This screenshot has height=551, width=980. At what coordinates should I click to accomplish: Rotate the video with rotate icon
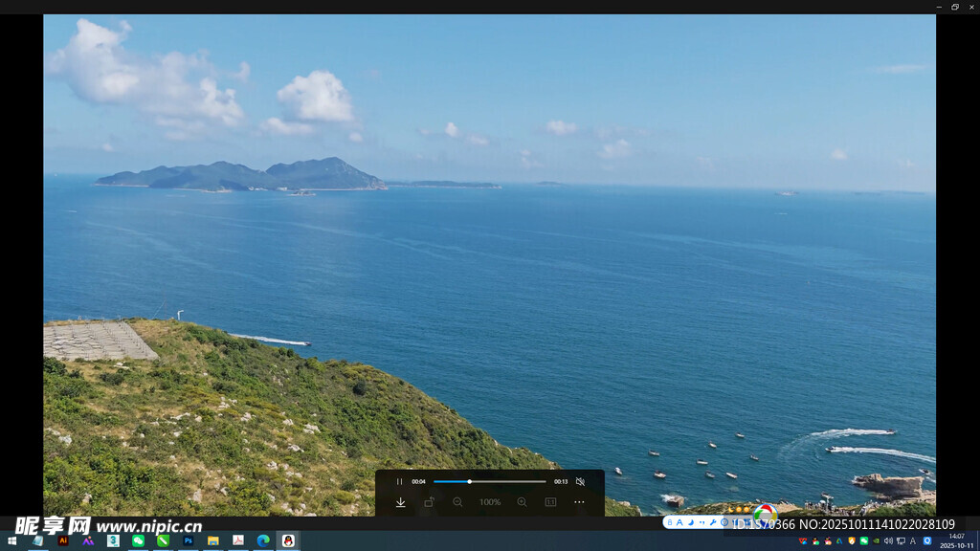click(x=429, y=502)
